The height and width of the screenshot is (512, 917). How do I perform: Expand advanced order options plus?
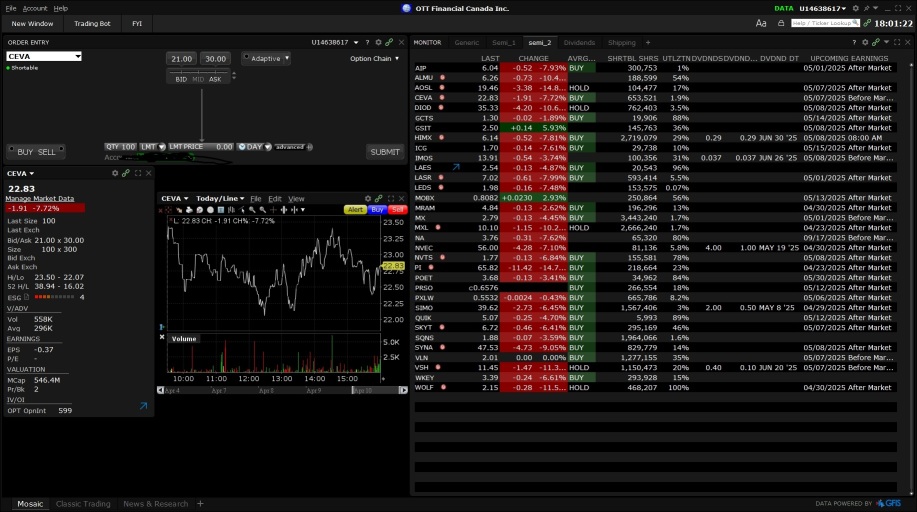click(309, 147)
